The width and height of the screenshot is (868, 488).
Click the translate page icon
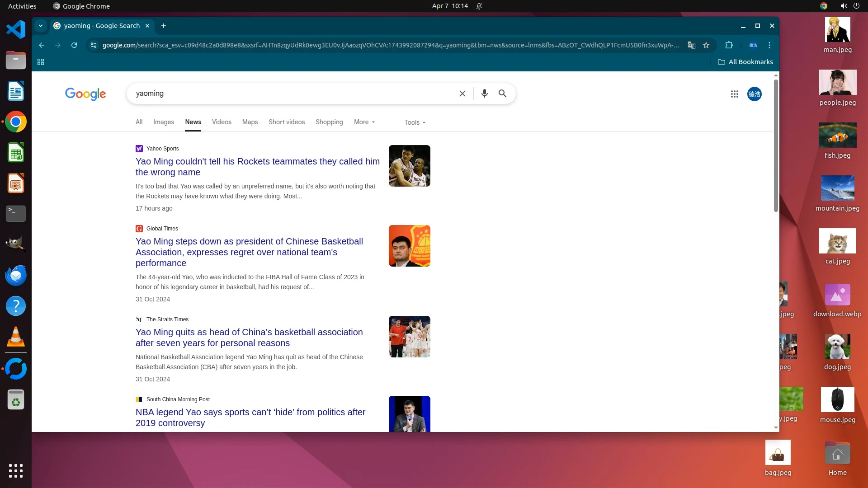(x=691, y=45)
